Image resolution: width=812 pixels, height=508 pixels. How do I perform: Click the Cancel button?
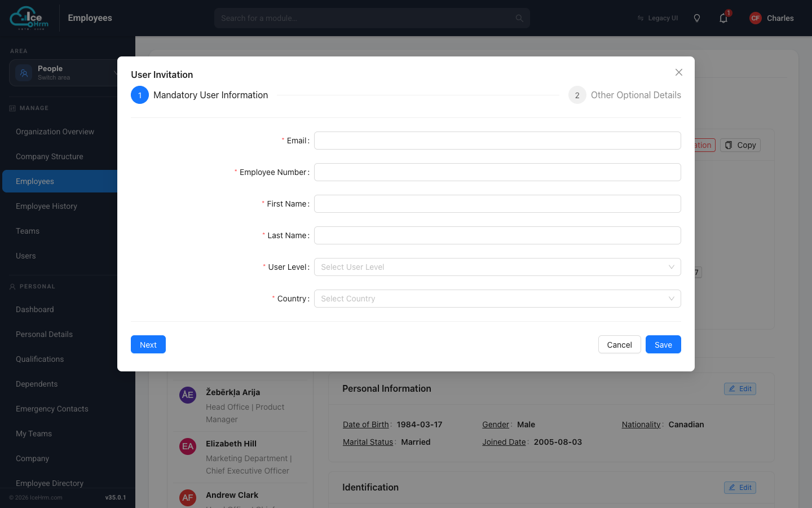point(619,344)
